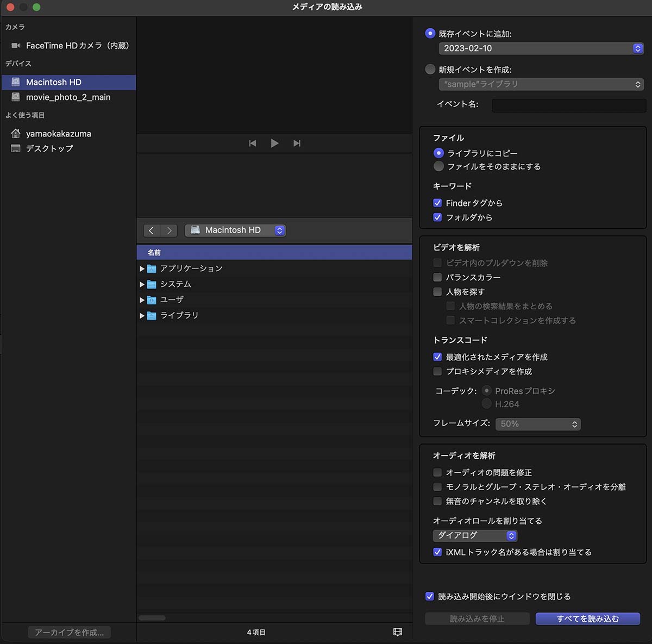This screenshot has height=644, width=652.
Task: Jump to next clip in preview
Action: coord(297,143)
